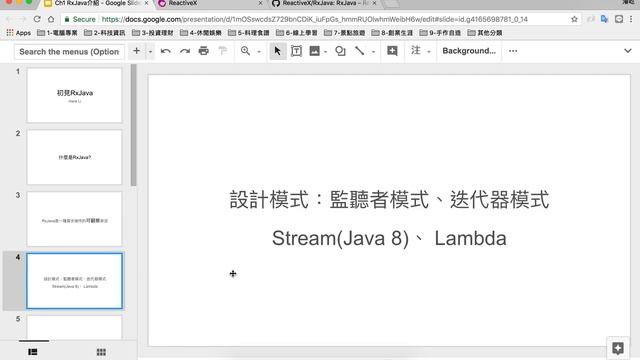Click the Google Translate extension icon
This screenshot has width=640, height=360.
tap(604, 19)
